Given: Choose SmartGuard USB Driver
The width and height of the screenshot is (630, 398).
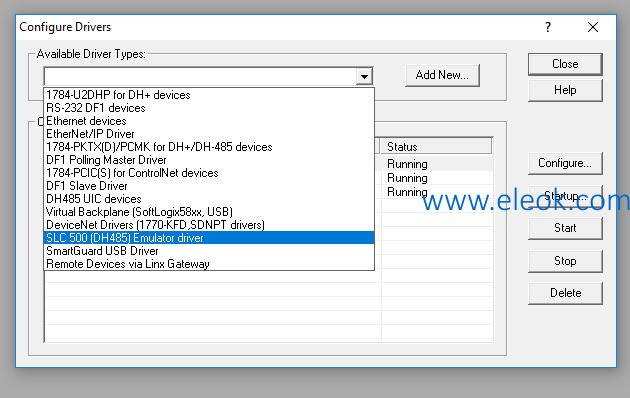Looking at the screenshot, I should [x=209, y=251].
